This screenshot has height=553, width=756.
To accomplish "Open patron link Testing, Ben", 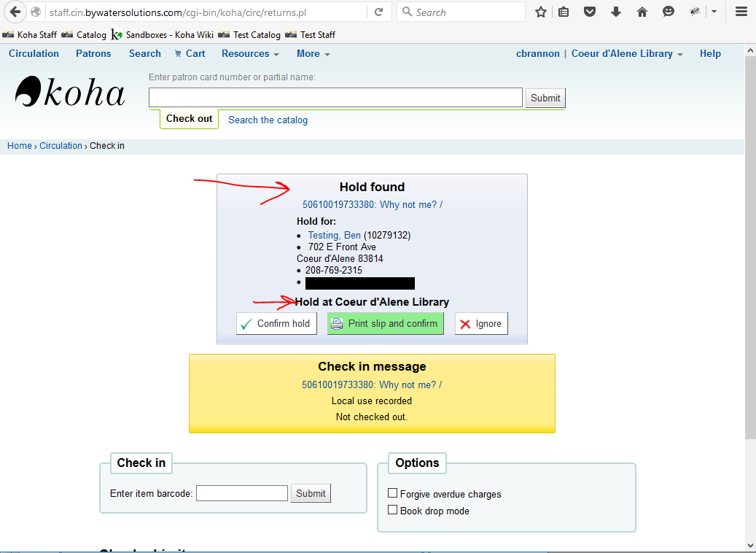I will point(334,235).
